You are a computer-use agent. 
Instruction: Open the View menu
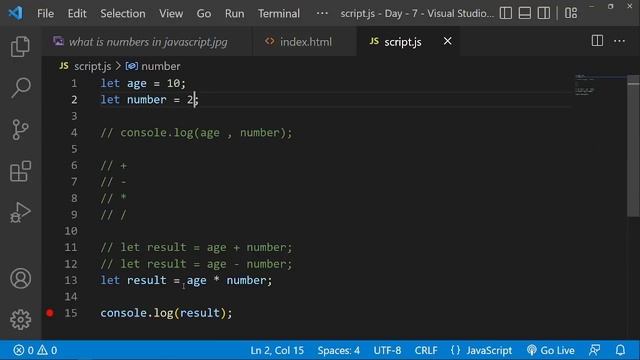coord(171,13)
